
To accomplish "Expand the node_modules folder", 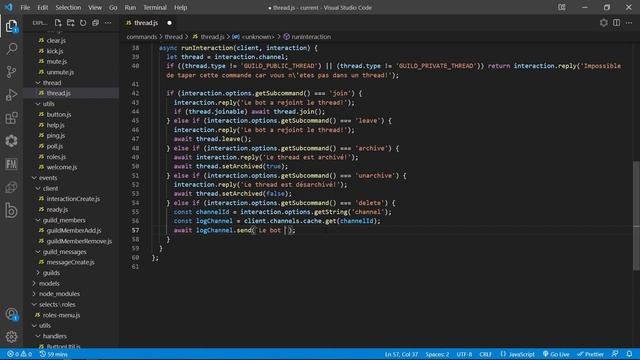I will pos(59,294).
